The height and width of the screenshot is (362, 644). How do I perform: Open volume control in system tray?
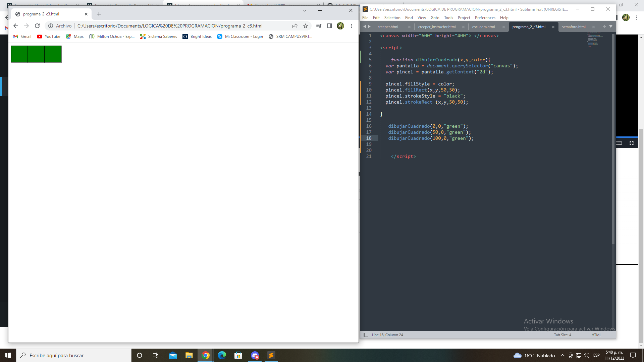587,355
